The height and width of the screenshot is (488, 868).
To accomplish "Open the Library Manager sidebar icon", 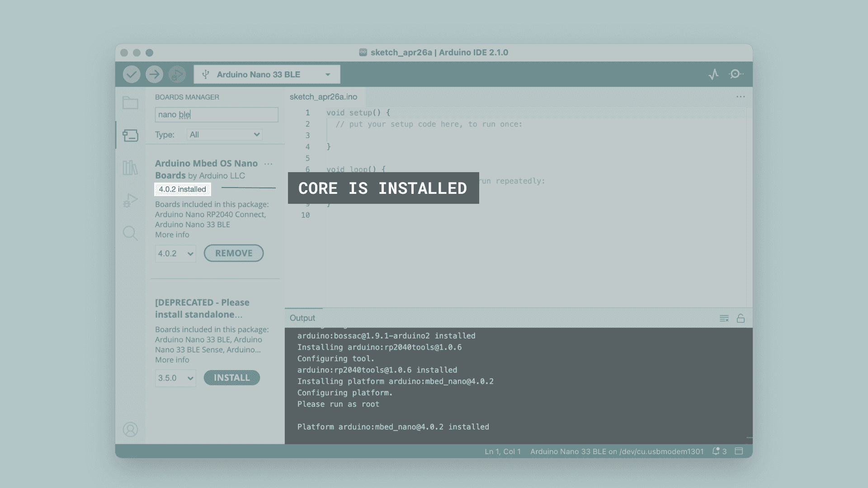I will (x=130, y=168).
